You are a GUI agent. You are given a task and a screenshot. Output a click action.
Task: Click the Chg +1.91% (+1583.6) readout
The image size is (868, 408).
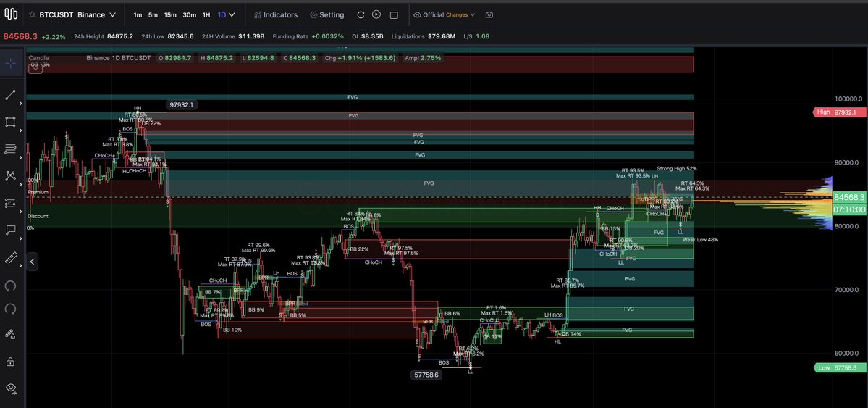point(361,58)
